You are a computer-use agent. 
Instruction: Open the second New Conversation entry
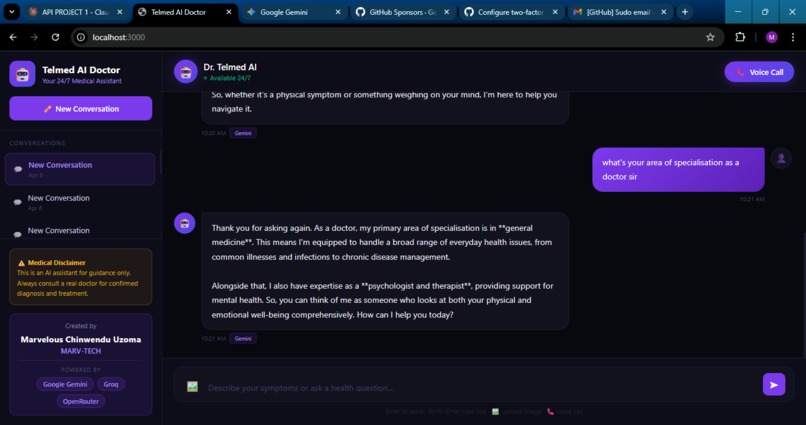click(x=80, y=202)
